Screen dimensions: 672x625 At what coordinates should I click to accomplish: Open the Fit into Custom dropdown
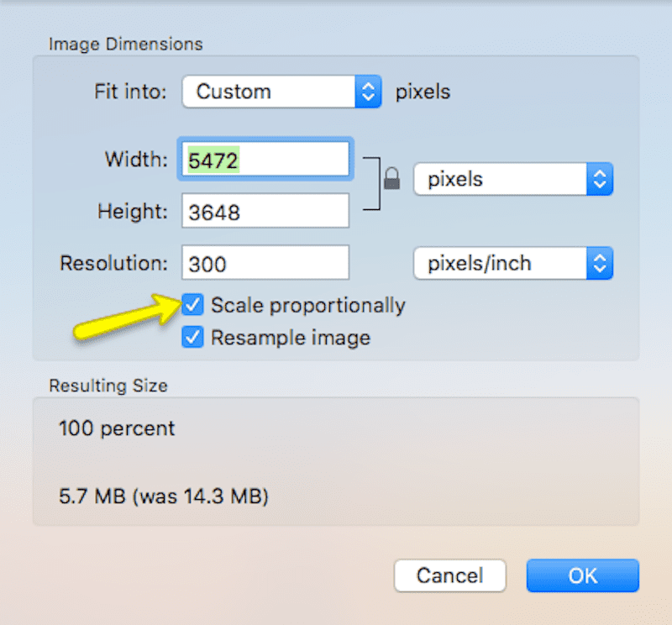281,92
